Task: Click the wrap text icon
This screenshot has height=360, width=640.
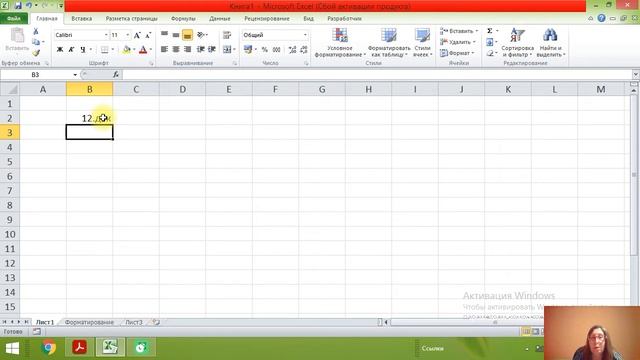Action: 227,35
